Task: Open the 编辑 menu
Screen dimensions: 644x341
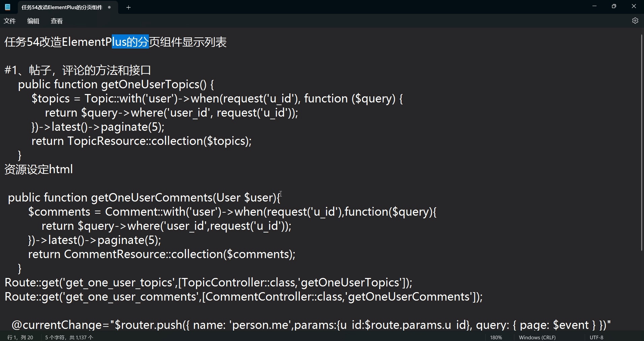Action: click(33, 21)
